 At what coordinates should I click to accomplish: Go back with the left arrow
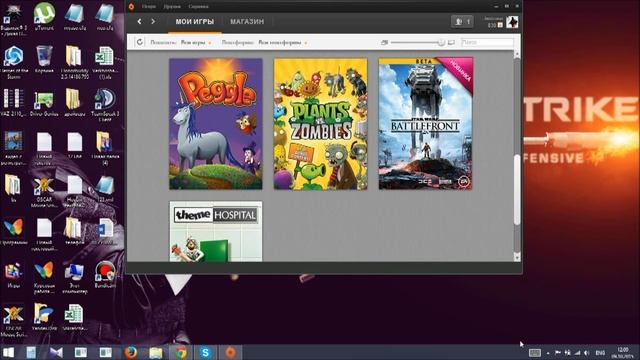coord(139,21)
